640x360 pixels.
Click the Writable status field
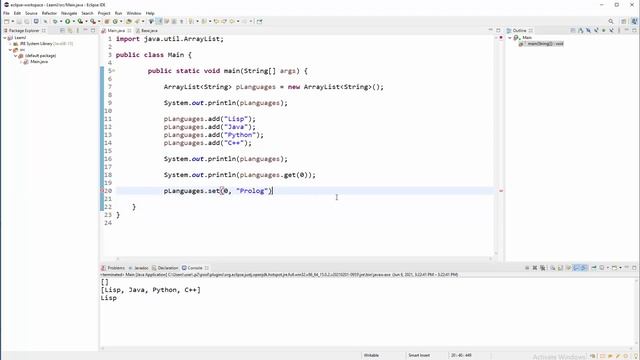[x=371, y=355]
